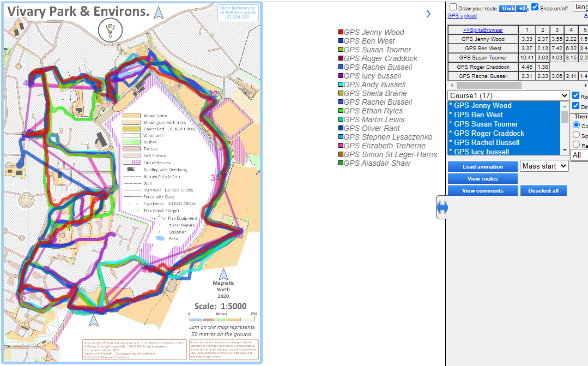Enable the Draw your route checkbox

(453, 8)
